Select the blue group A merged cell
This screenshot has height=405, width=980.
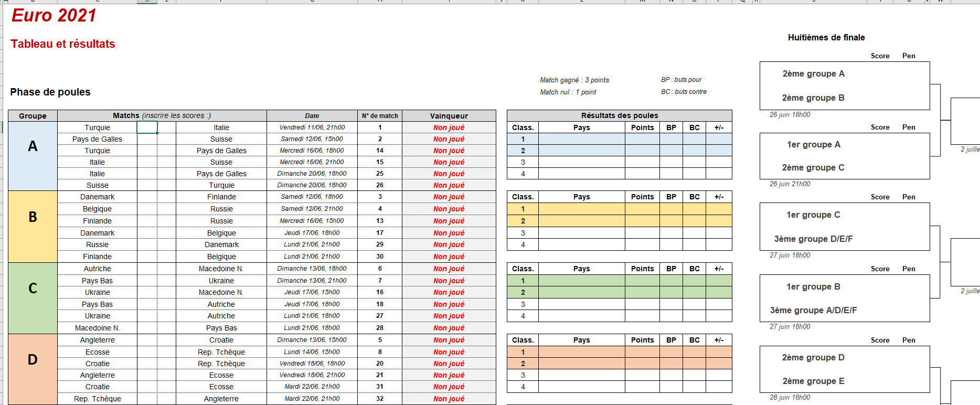tap(33, 156)
